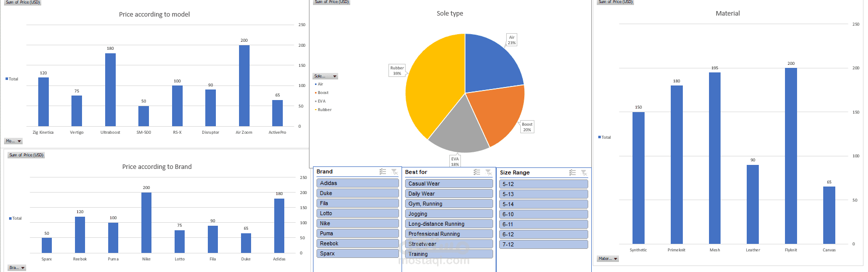Open the Material field filter dropdown
Image resolution: width=868 pixels, height=272 pixels.
click(608, 259)
